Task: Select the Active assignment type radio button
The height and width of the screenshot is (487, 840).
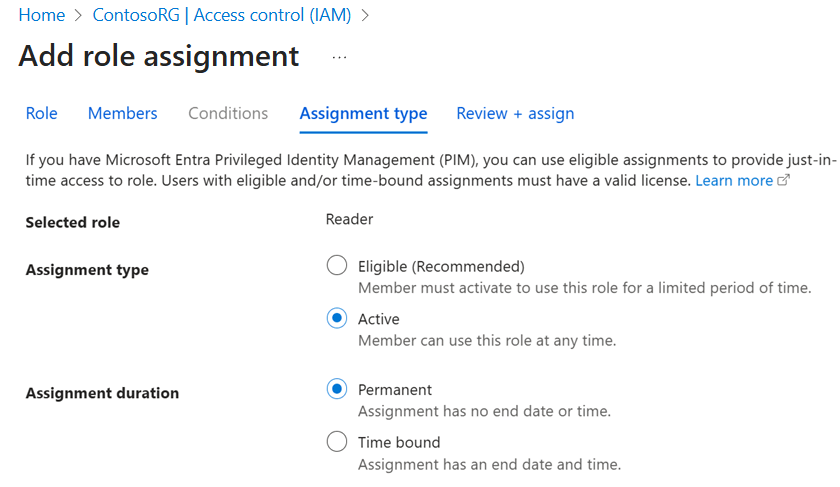Action: (337, 319)
